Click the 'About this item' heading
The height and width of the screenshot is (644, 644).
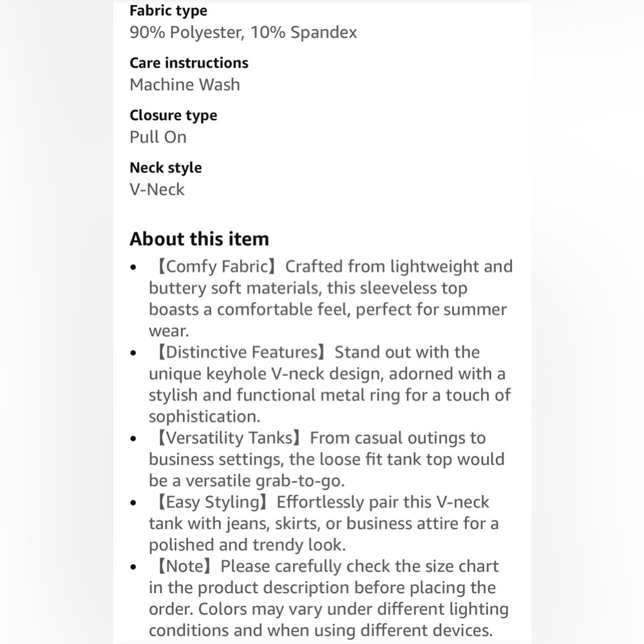pyautogui.click(x=199, y=239)
